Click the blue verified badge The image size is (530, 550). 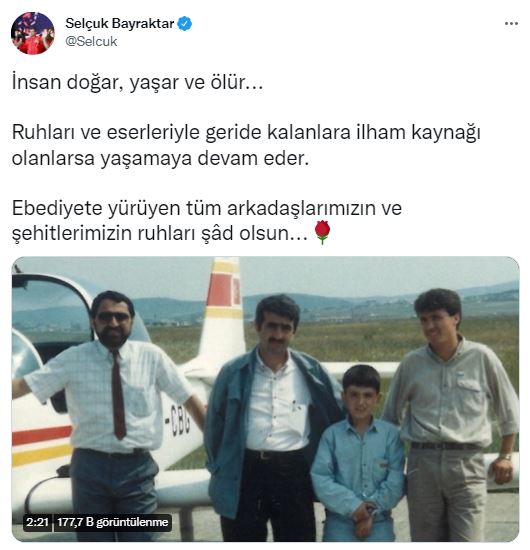tap(185, 24)
